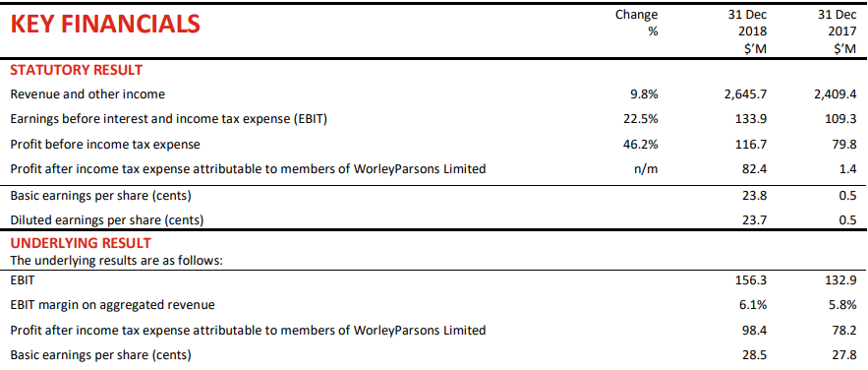Click the n/m change entry

(x=646, y=169)
